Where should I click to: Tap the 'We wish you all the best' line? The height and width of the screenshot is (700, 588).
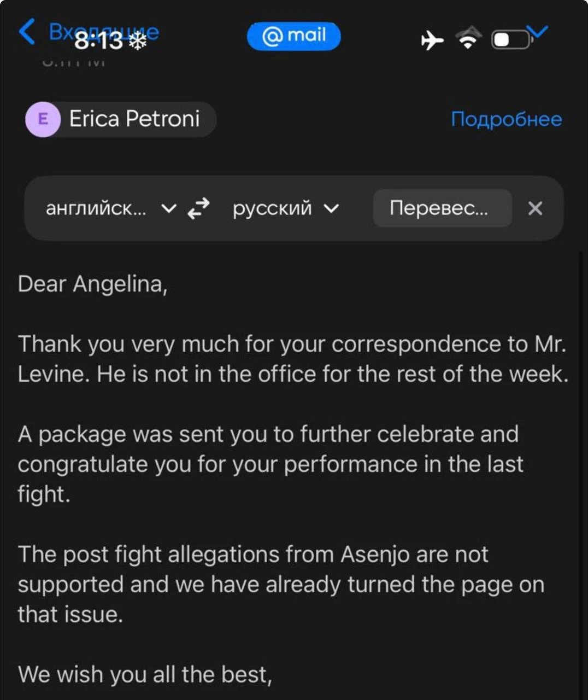145,674
